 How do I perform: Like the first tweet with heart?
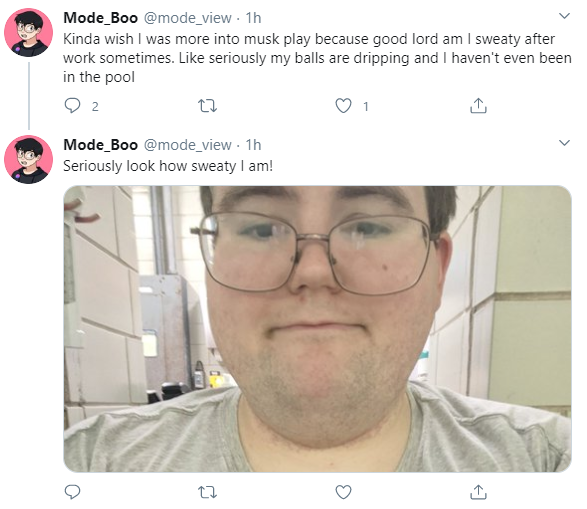pos(343,106)
